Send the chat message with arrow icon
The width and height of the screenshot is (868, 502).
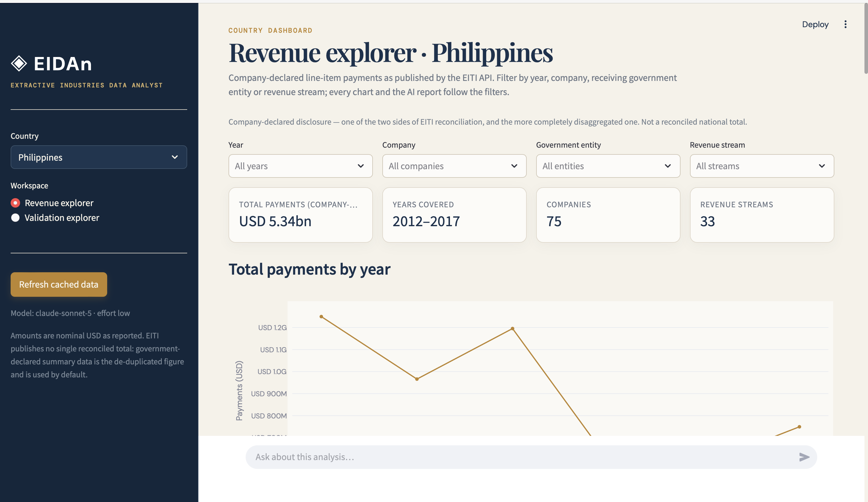(x=804, y=457)
